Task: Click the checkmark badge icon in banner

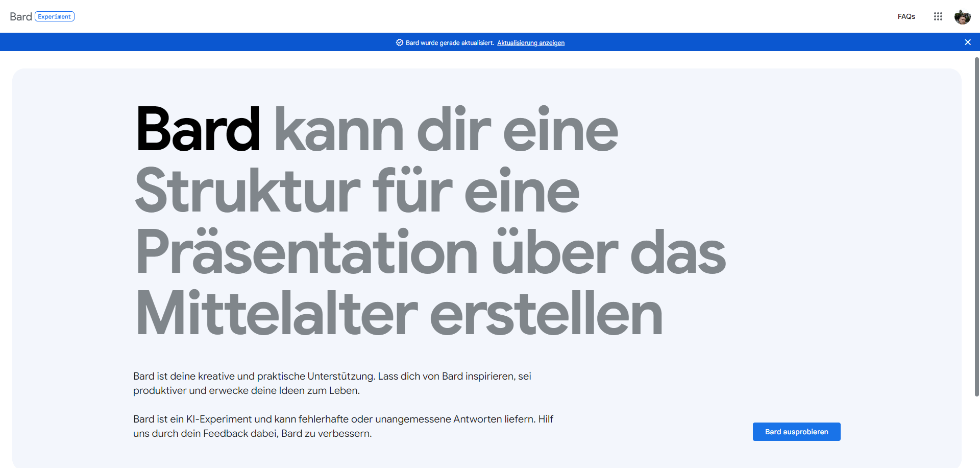Action: 400,43
